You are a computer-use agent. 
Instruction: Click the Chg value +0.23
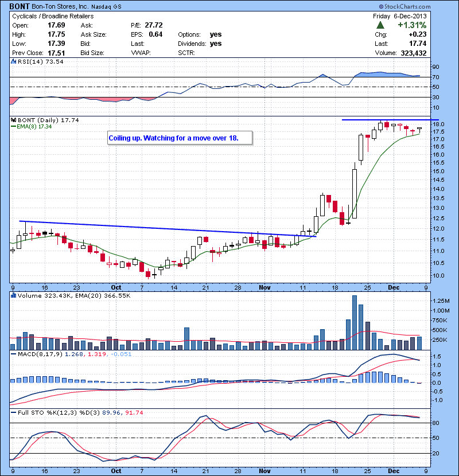tap(418, 34)
